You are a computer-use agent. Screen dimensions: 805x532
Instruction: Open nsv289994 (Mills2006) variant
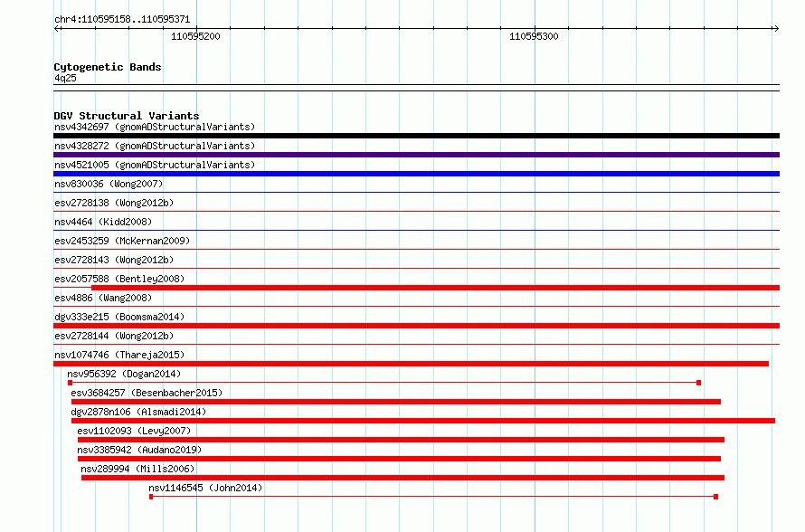tap(137, 469)
